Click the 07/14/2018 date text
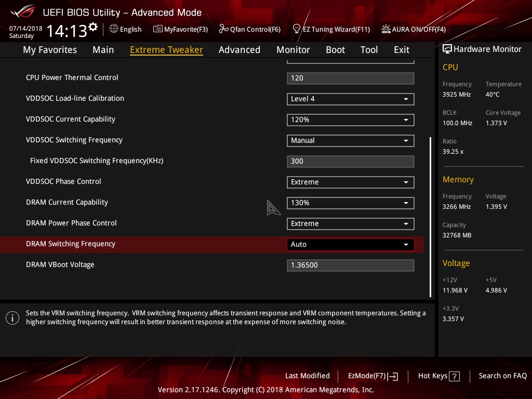Screen dimensions: 532x399 click(26, 29)
